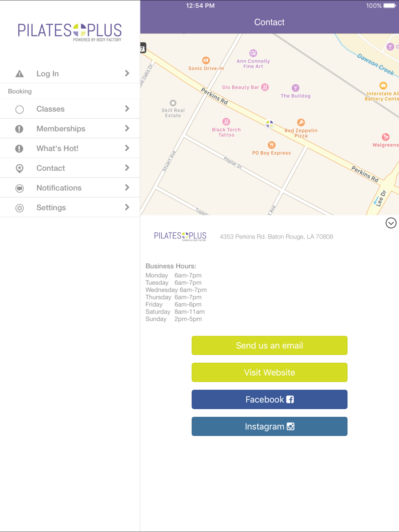399x532 pixels.
Task: Click the Contact location pin icon
Action: 19,168
